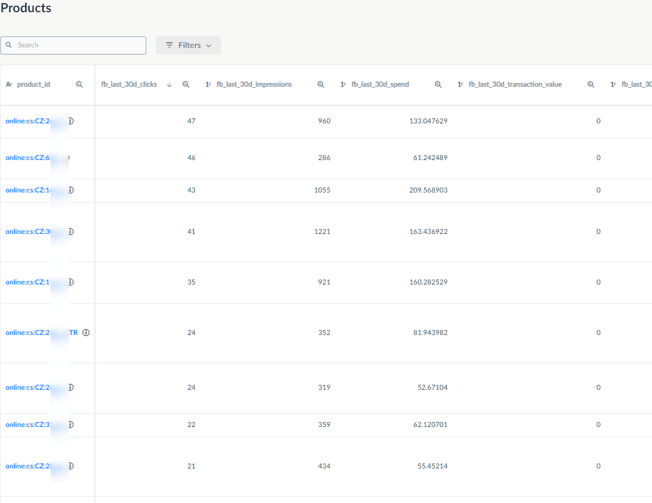
Task: Sort by the fb_last_30d_impressions column header
Action: point(254,85)
